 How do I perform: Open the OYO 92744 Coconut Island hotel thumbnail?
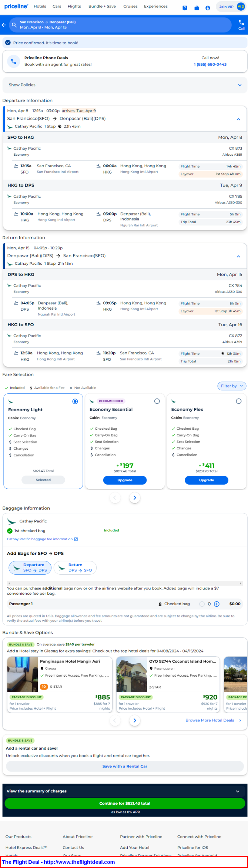pyautogui.click(x=132, y=674)
